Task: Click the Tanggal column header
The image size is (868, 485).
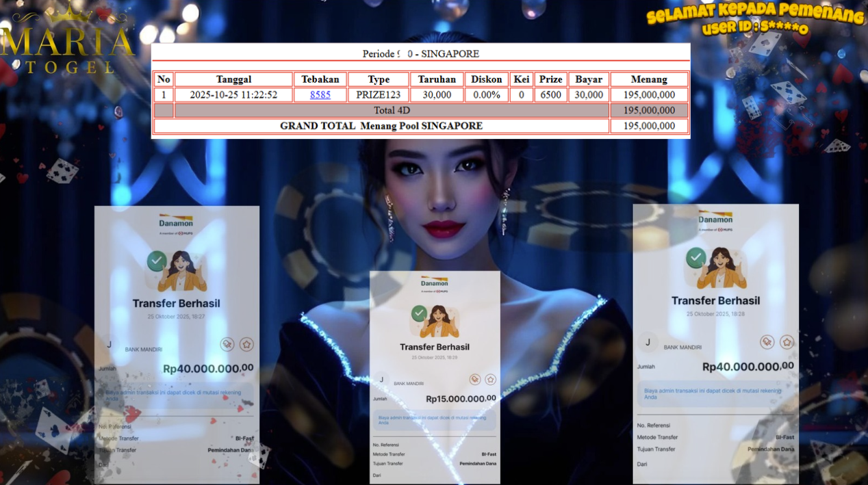Action: [x=233, y=79]
